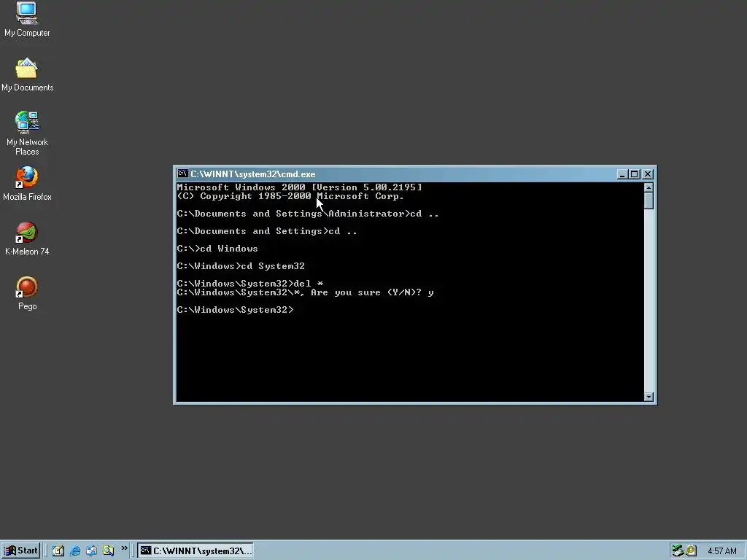Click the Microsoft Windows 2000 version line
The width and height of the screenshot is (747, 560).
[x=299, y=187]
